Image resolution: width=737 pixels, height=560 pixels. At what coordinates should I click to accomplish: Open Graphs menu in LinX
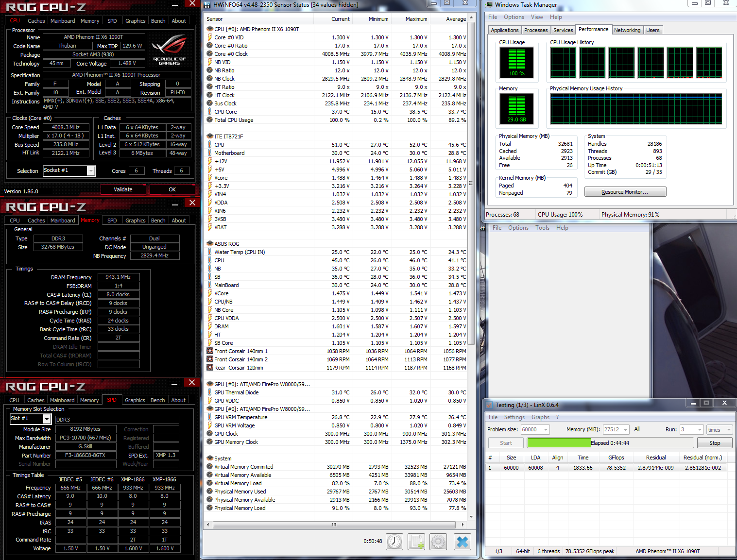(540, 417)
